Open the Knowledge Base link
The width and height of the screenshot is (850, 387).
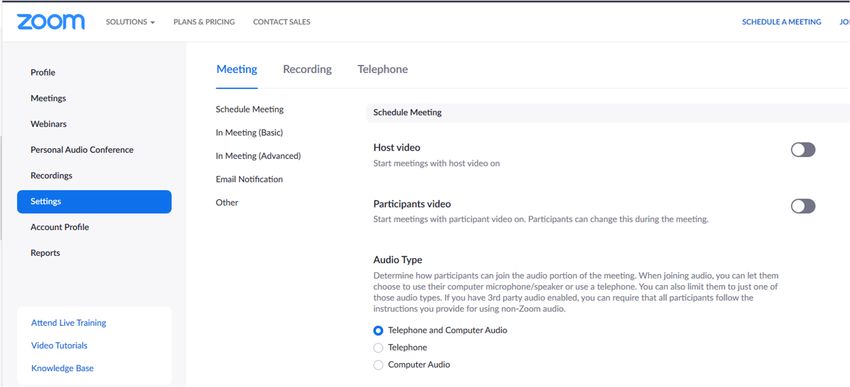pos(62,369)
